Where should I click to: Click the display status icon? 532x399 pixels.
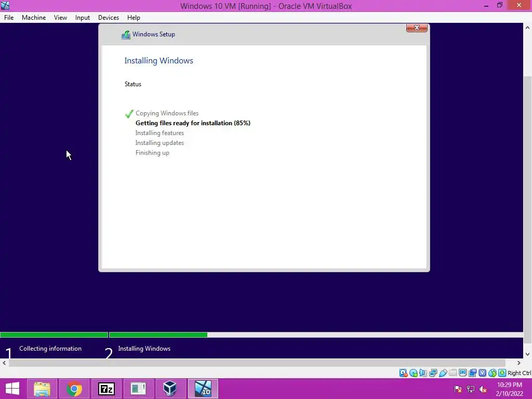pos(462,373)
